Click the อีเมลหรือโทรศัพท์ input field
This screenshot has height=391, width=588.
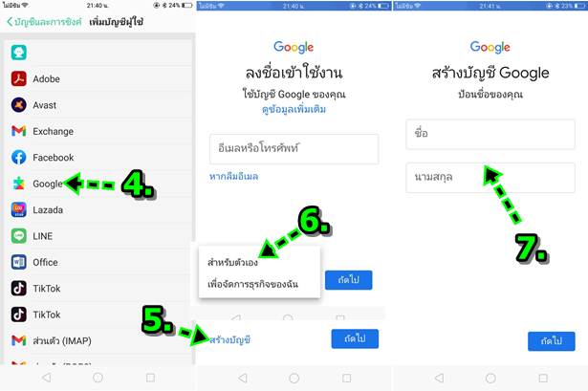294,149
